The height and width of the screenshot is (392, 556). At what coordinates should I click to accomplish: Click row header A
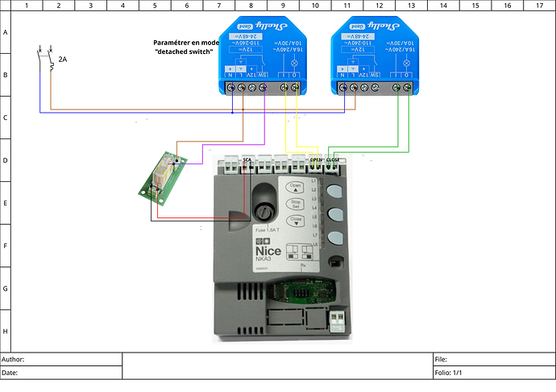(6, 32)
